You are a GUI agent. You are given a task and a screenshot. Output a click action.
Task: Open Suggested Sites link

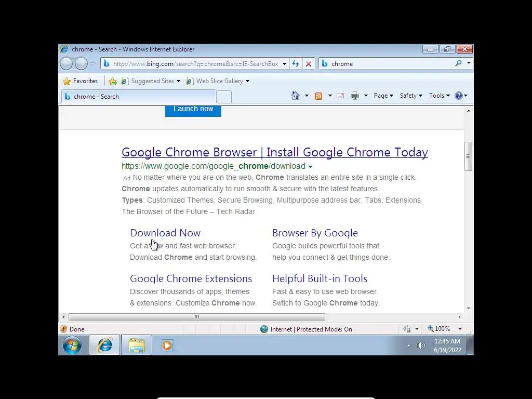tap(153, 81)
